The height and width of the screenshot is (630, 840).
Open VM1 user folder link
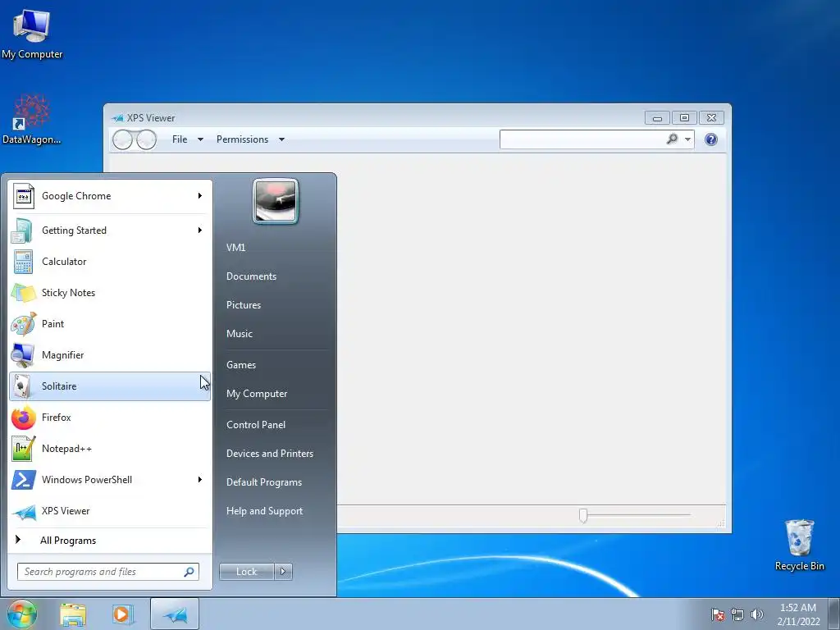[235, 248]
